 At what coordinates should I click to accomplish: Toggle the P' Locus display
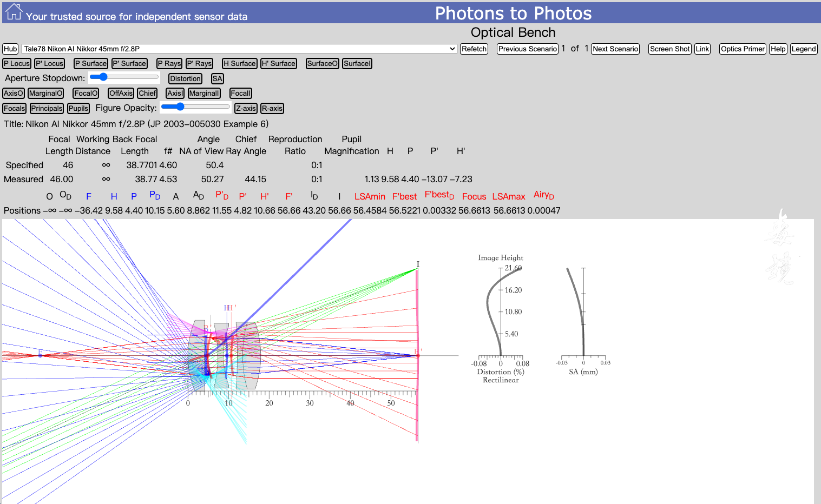click(50, 63)
